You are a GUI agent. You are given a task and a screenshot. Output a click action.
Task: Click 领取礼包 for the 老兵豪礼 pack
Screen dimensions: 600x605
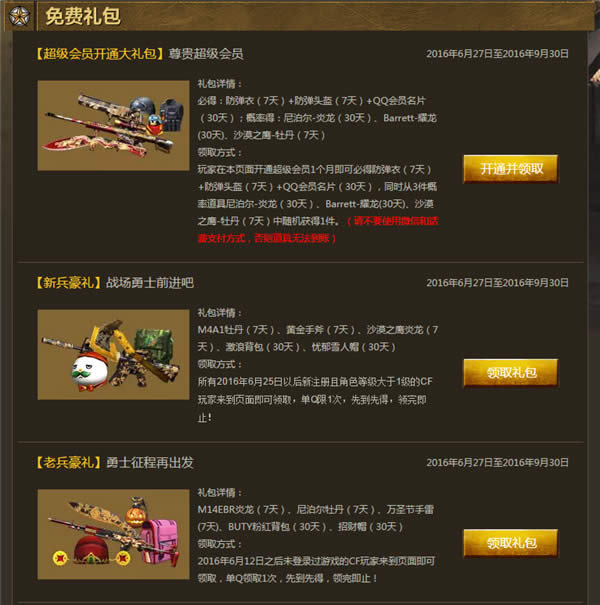click(x=510, y=543)
